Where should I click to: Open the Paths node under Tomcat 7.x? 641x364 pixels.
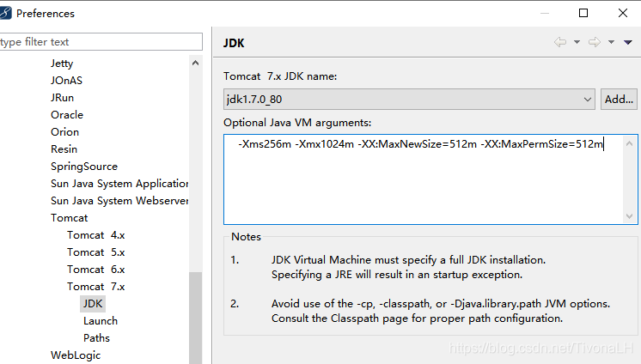(96, 338)
